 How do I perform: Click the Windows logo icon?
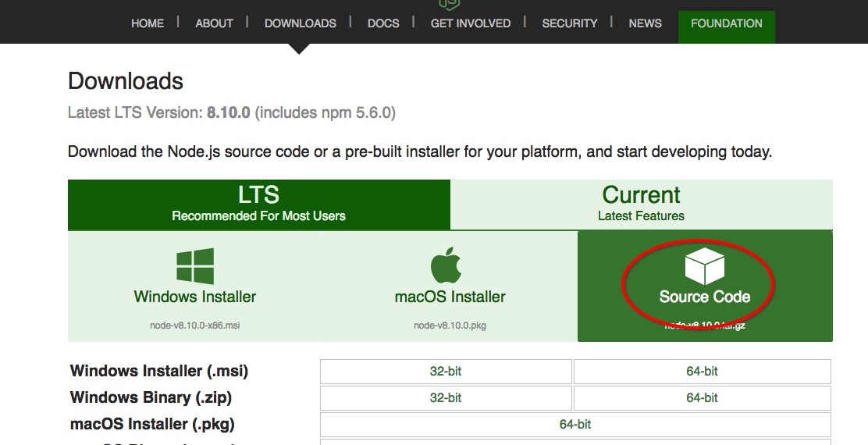coord(195,266)
